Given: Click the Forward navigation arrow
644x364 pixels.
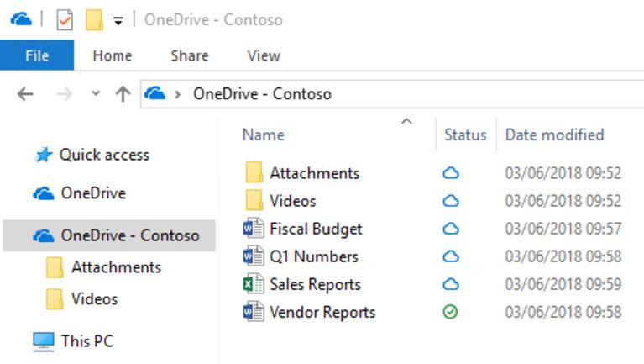Looking at the screenshot, I should [x=64, y=94].
